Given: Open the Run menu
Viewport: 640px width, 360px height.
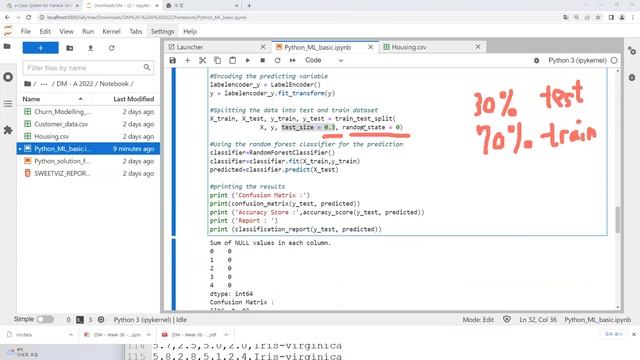Looking at the screenshot, I should pos(88,31).
